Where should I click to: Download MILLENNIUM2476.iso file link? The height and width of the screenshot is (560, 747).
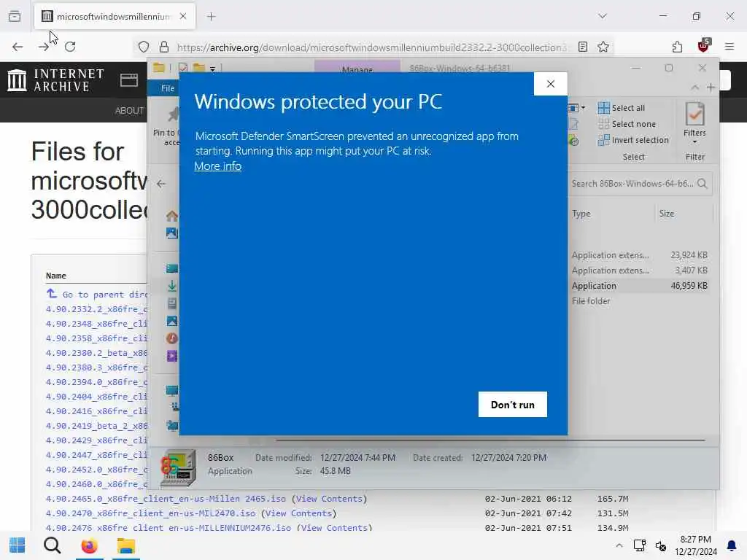(x=169, y=528)
